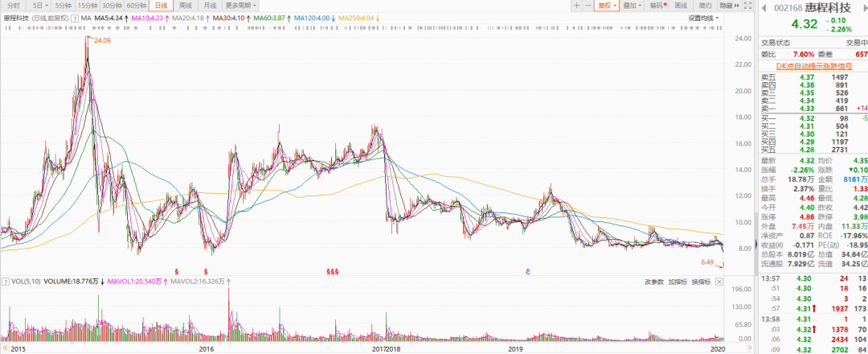Image resolution: width=868 pixels, height=354 pixels.
Task: Click the 买一 4.32 order book row
Action: (x=813, y=118)
